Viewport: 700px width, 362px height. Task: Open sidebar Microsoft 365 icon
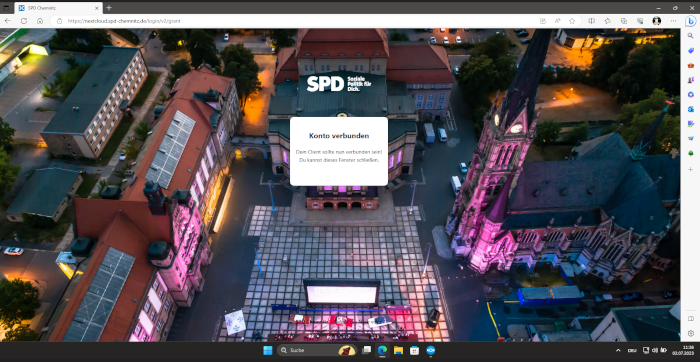click(x=691, y=95)
